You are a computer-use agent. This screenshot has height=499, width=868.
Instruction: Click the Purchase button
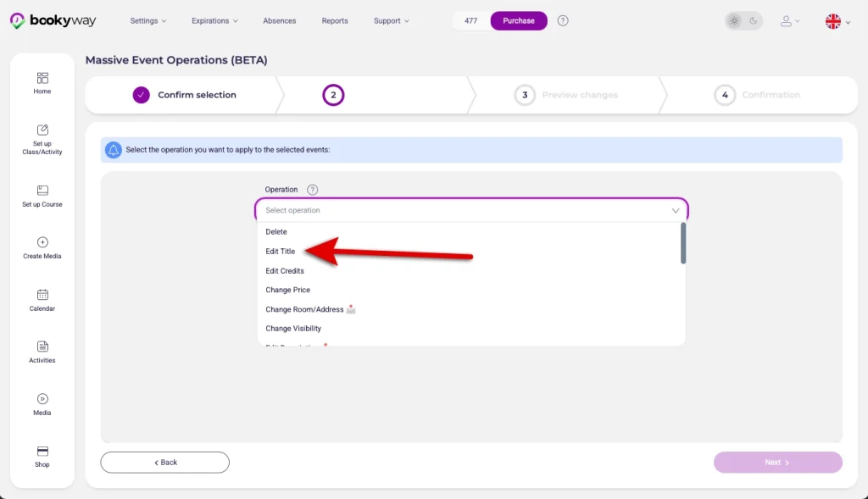pos(519,21)
